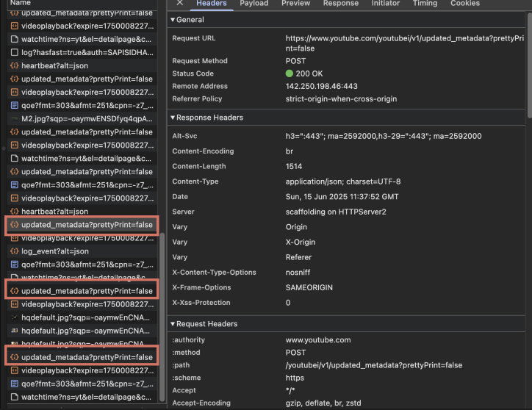Click the :method header label
532x410 pixels.
(186, 352)
